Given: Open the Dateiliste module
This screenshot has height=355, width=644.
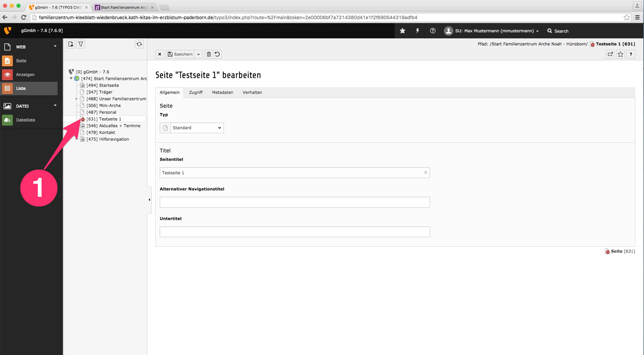Looking at the screenshot, I should click(x=25, y=120).
